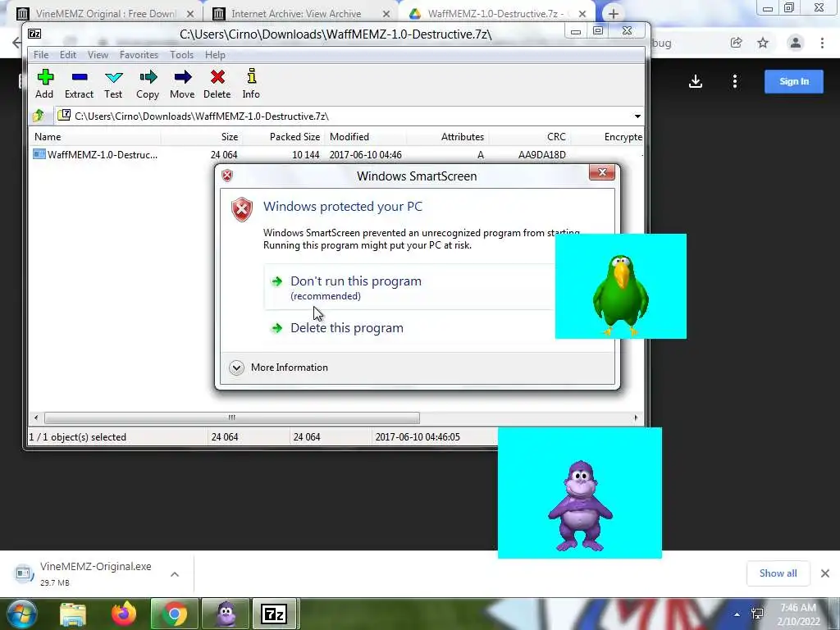The height and width of the screenshot is (630, 840).
Task: Expand More Information in SmartScreen
Action: 279,367
